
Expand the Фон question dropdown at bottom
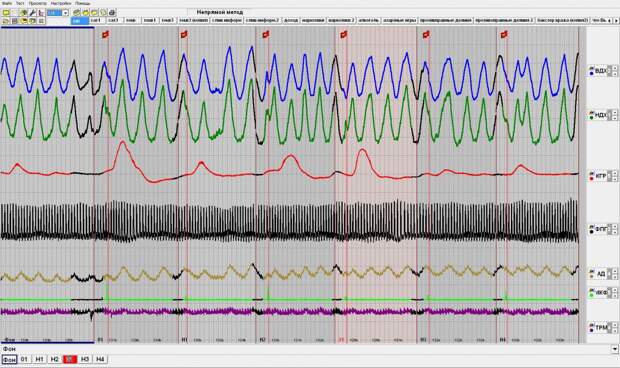(x=615, y=349)
